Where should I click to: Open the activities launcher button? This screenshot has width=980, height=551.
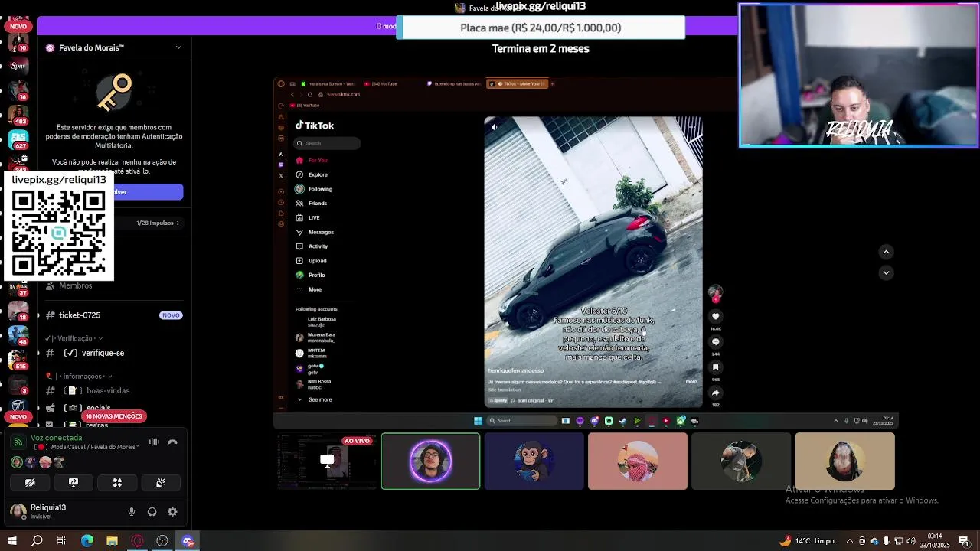click(117, 483)
